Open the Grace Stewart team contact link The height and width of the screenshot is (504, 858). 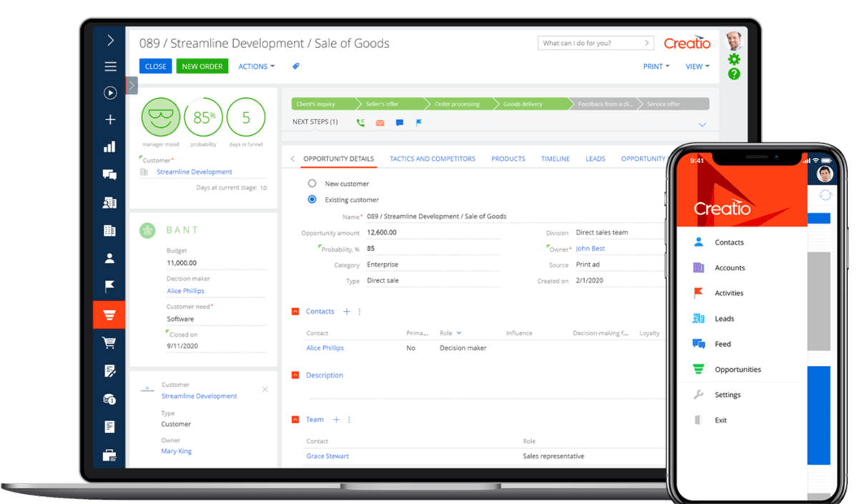tap(327, 456)
